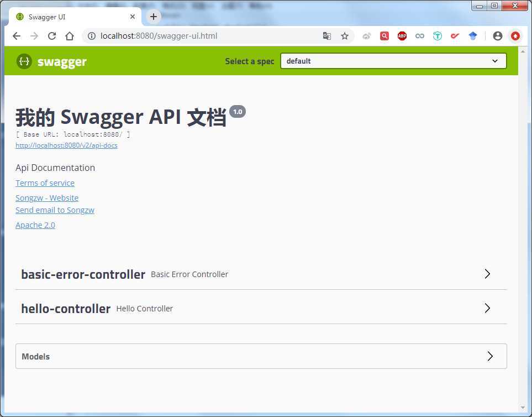Viewport: 532px width, 417px height.
Task: Click the Swagger logo icon
Action: pos(24,61)
